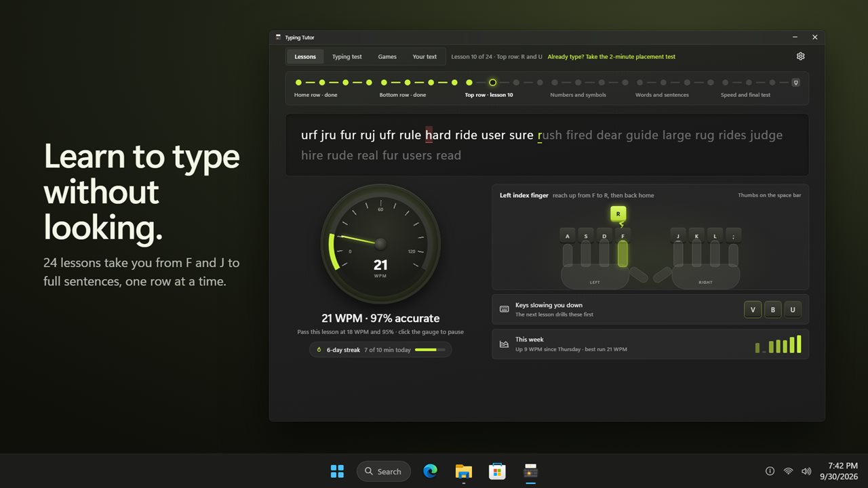This screenshot has height=488, width=868.
Task: Select the highlighted R key above the hand diagram
Action: tap(618, 214)
